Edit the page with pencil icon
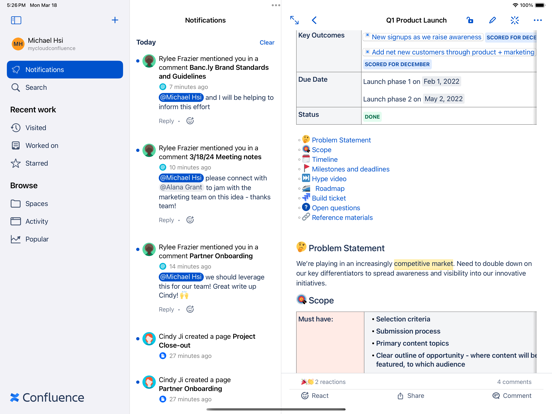 492,20
